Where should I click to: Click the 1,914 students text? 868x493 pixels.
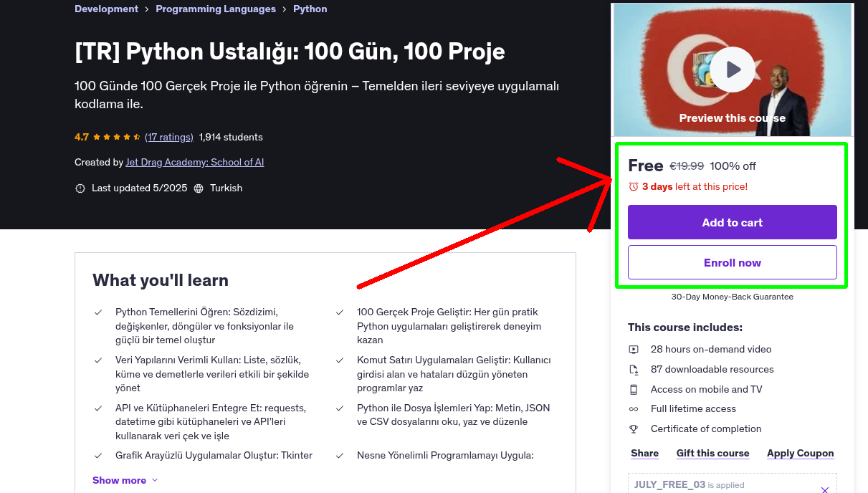point(231,137)
